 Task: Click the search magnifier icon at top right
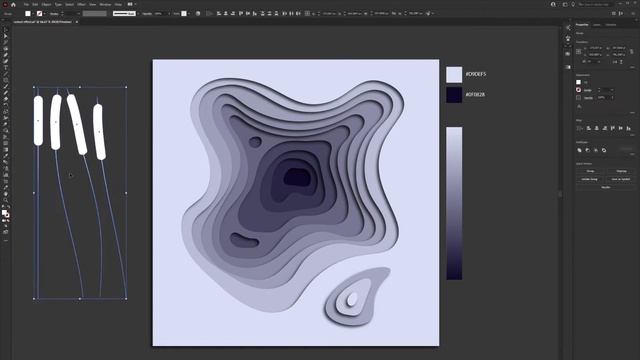[x=553, y=4]
